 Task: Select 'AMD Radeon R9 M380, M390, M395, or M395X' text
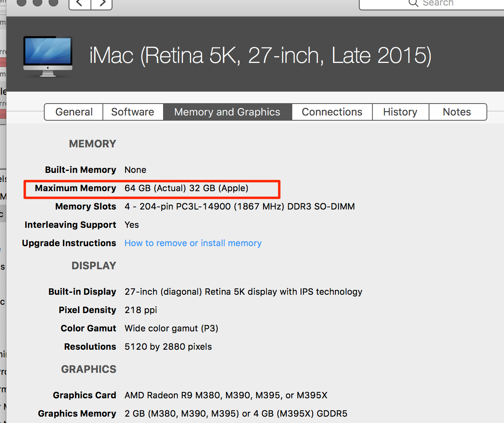coord(226,395)
